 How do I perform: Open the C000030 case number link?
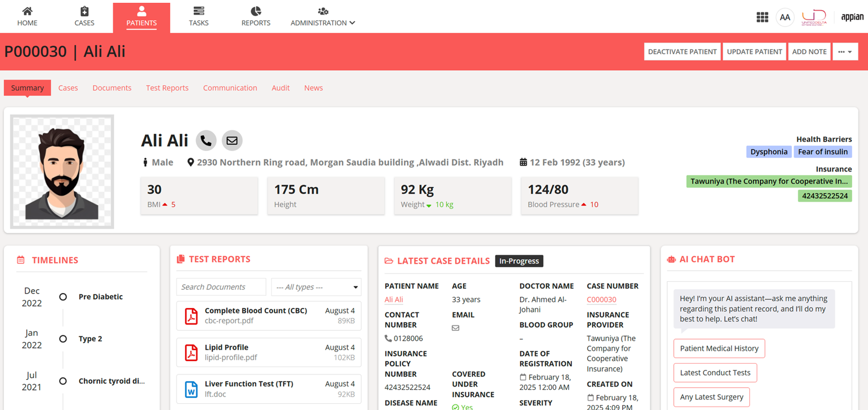point(601,300)
